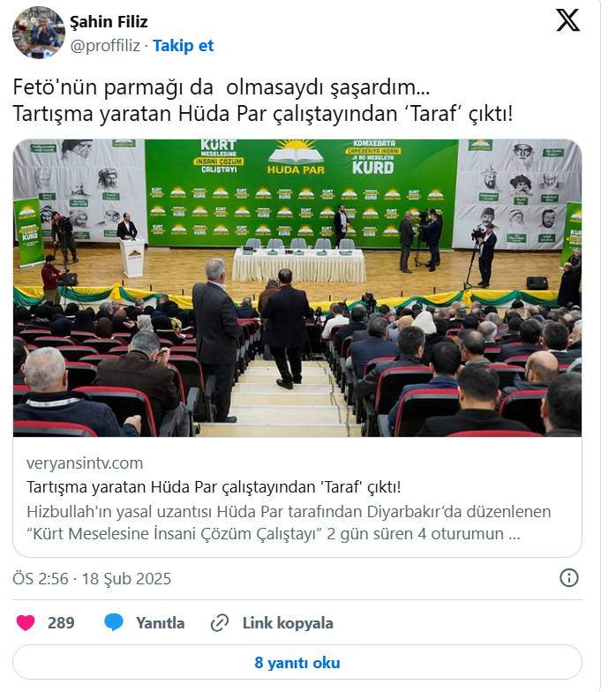Click Yanıtla to reply
This screenshot has height=692, width=616.
(x=161, y=623)
